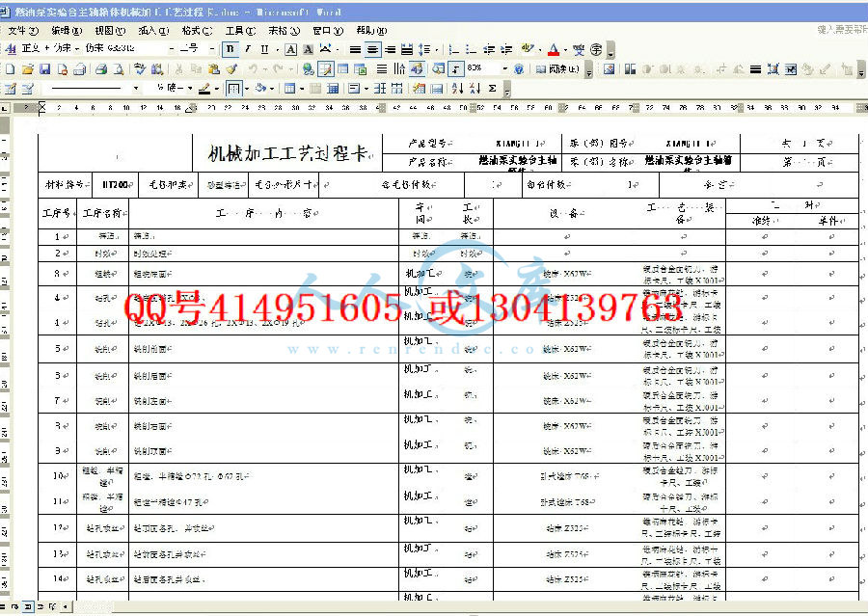
Task: Print the document with printer icon
Action: 100,69
